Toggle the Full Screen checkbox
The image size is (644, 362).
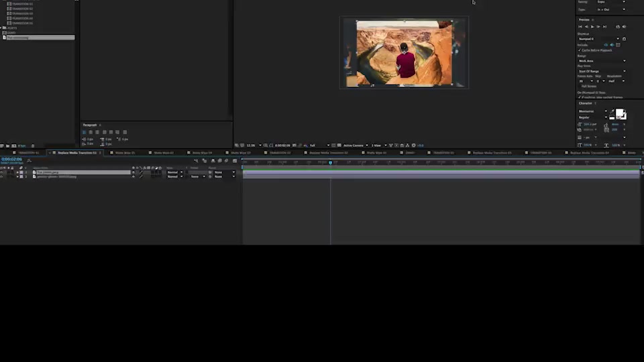pyautogui.click(x=580, y=86)
